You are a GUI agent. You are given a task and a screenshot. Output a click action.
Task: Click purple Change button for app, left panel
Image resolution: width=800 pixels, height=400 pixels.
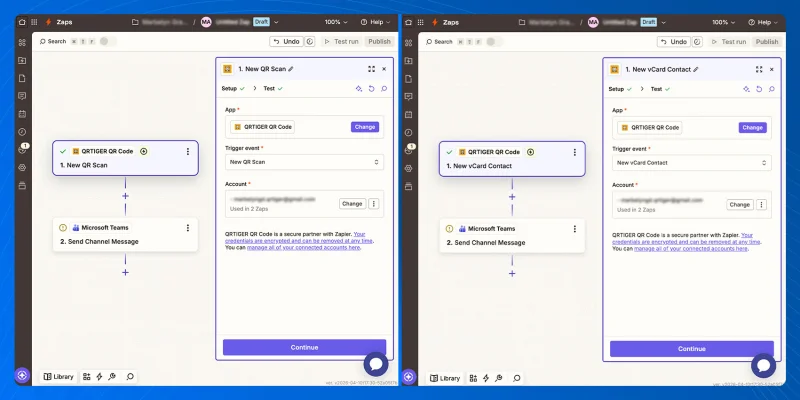(x=365, y=127)
